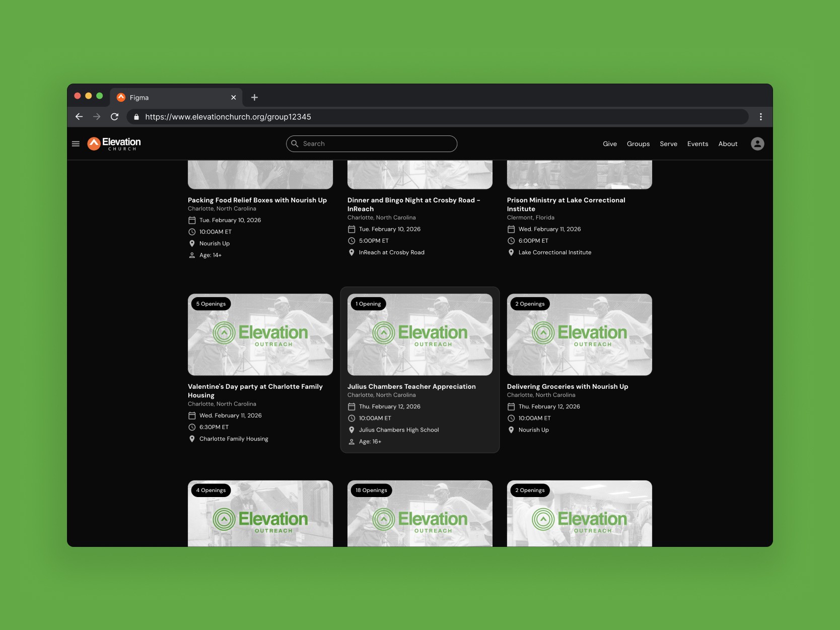Click the Clermont, Florida location text
Image resolution: width=840 pixels, height=630 pixels.
(x=531, y=218)
